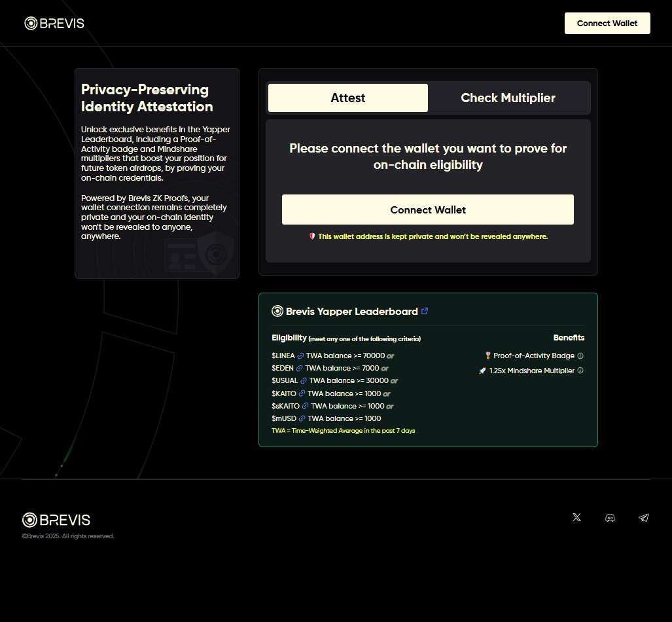Click the $mUSD TWA balance >= 1000 text

pyautogui.click(x=326, y=418)
